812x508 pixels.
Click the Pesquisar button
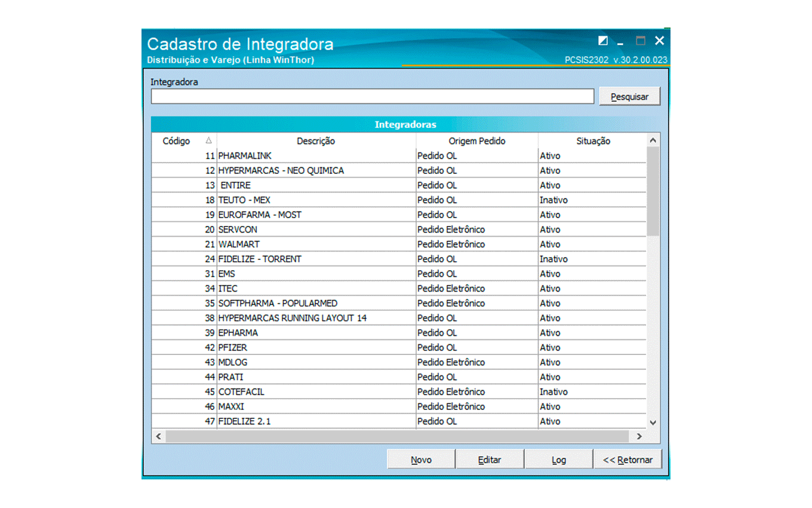(630, 96)
